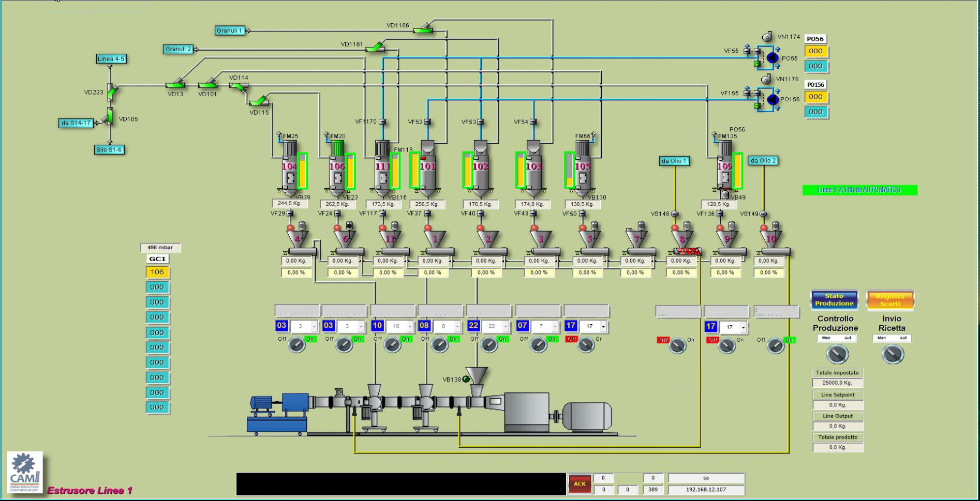Select tank 104 silo icon

(x=290, y=170)
